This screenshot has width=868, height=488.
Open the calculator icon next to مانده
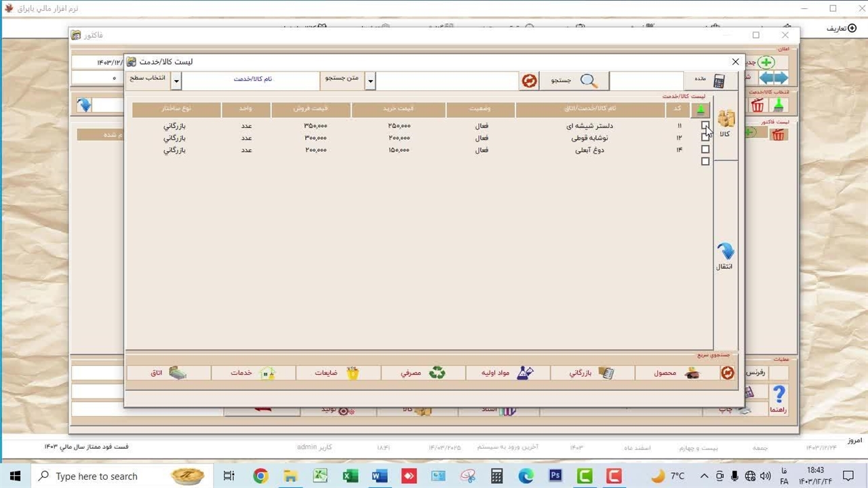coord(719,81)
